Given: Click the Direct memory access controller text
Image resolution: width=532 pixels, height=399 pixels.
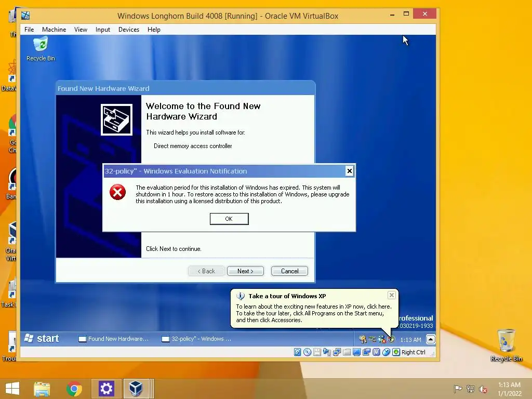Looking at the screenshot, I should 193,146.
